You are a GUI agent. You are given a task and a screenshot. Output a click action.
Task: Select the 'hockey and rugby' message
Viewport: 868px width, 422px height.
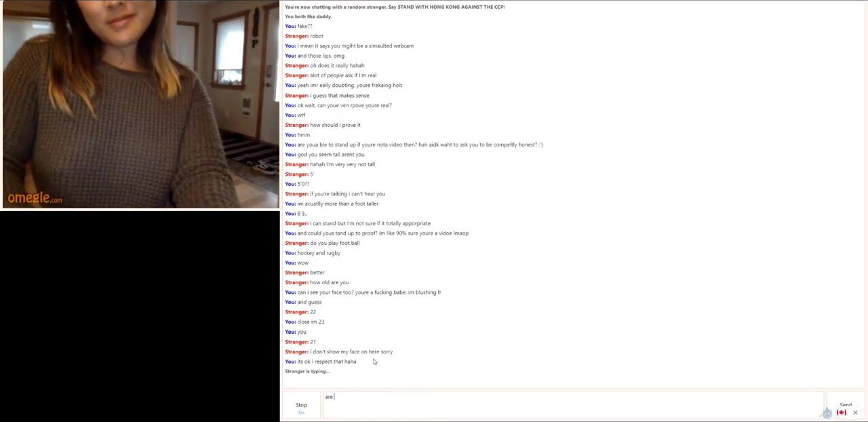pyautogui.click(x=313, y=253)
